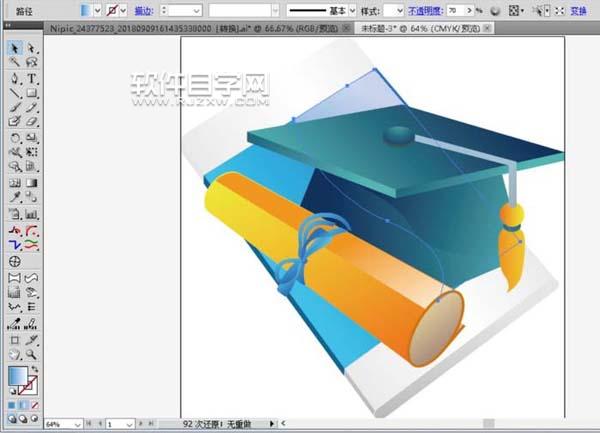Select the Paintbrush tool
The image size is (600, 433).
[14, 107]
